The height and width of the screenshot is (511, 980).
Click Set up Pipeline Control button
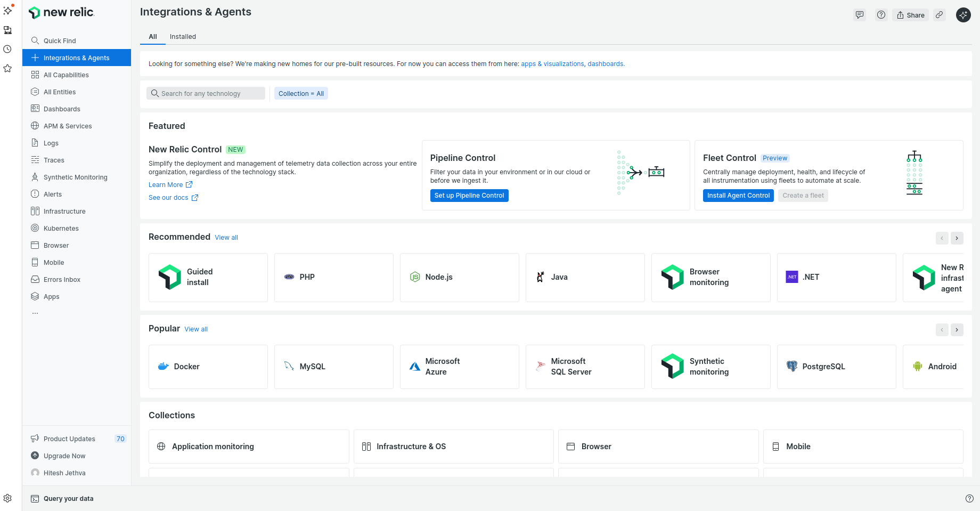(469, 196)
